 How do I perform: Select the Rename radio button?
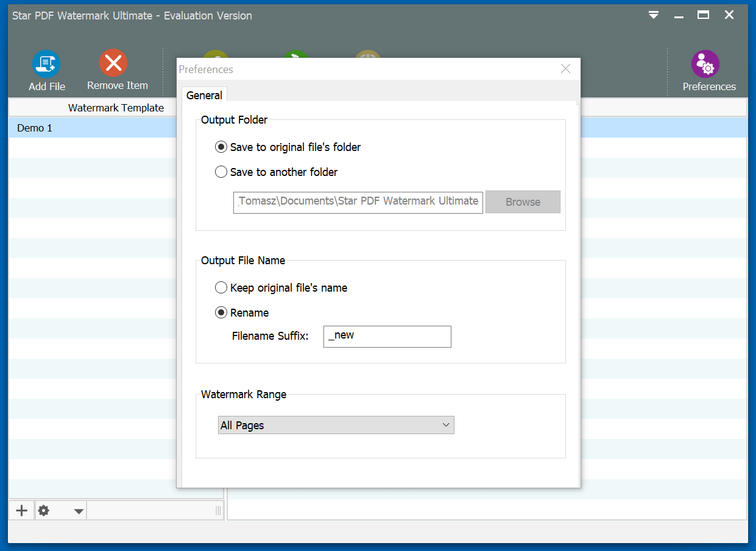pos(242,313)
